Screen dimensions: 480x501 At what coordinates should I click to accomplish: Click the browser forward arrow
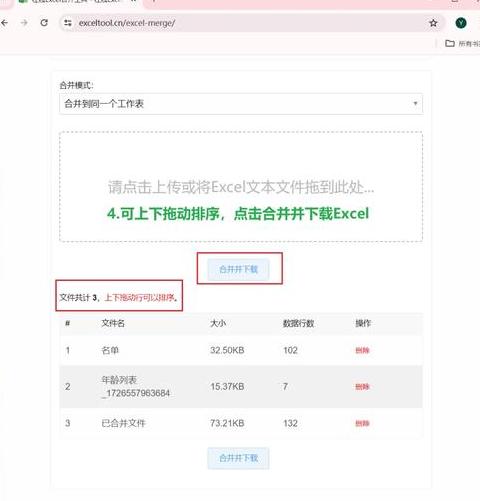pyautogui.click(x=24, y=23)
